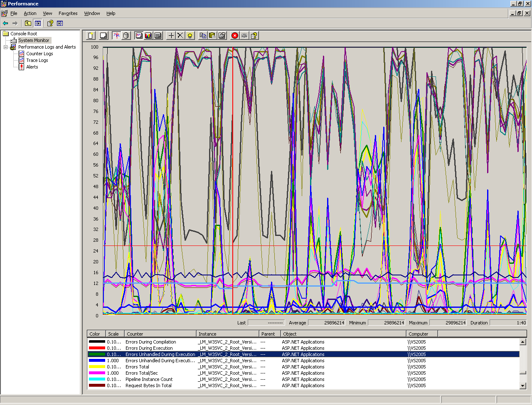Screen dimensions: 532x405
Task: Delete the selected counter with X icon
Action: pyautogui.click(x=180, y=36)
